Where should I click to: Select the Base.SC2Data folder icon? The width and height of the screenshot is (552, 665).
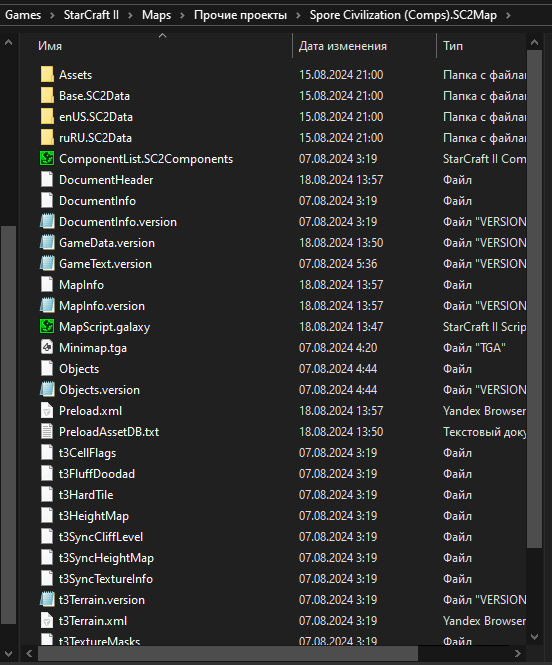pos(47,96)
